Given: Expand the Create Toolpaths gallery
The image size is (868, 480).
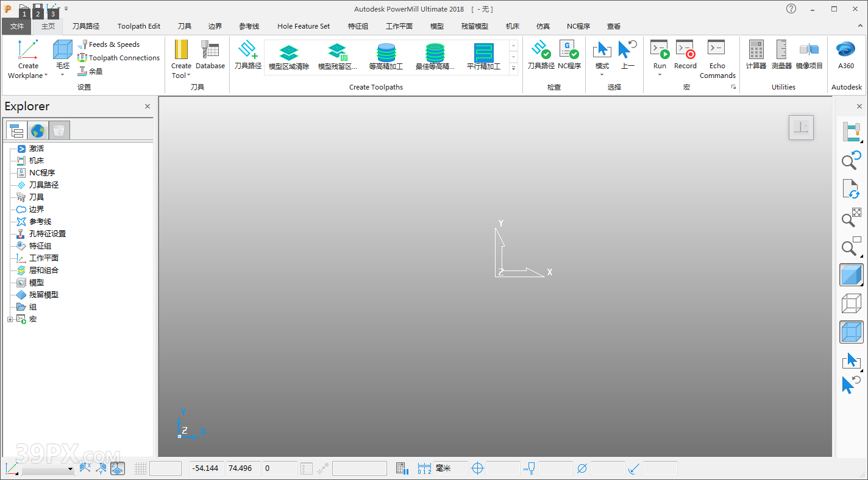Looking at the screenshot, I should 513,68.
